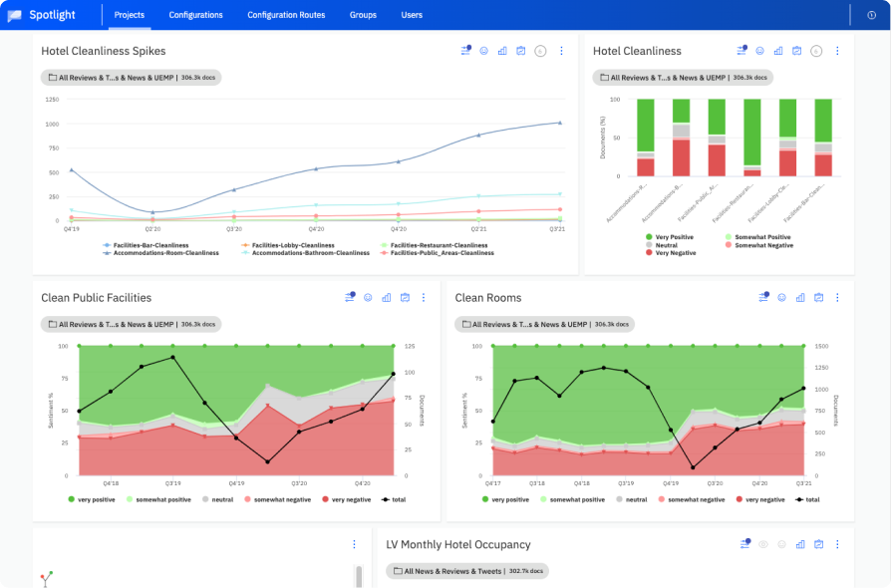Toggle the very negative legend in Clean Rooms
This screenshot has height=588, width=891.
tap(754, 499)
